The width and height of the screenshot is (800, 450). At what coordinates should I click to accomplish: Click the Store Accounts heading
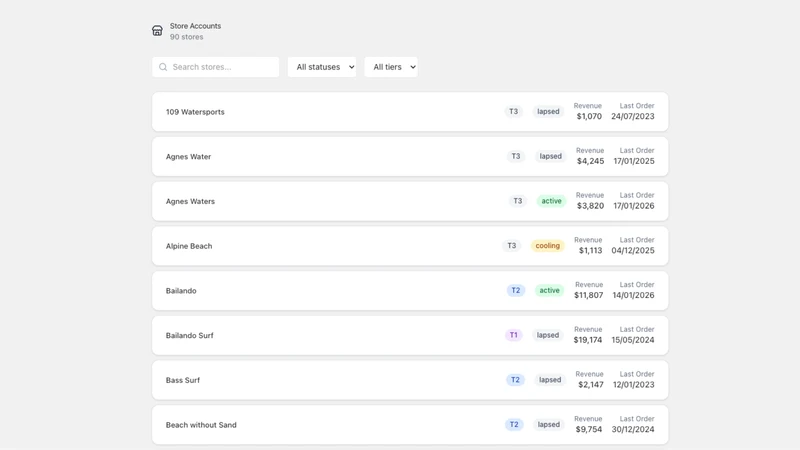(x=195, y=26)
